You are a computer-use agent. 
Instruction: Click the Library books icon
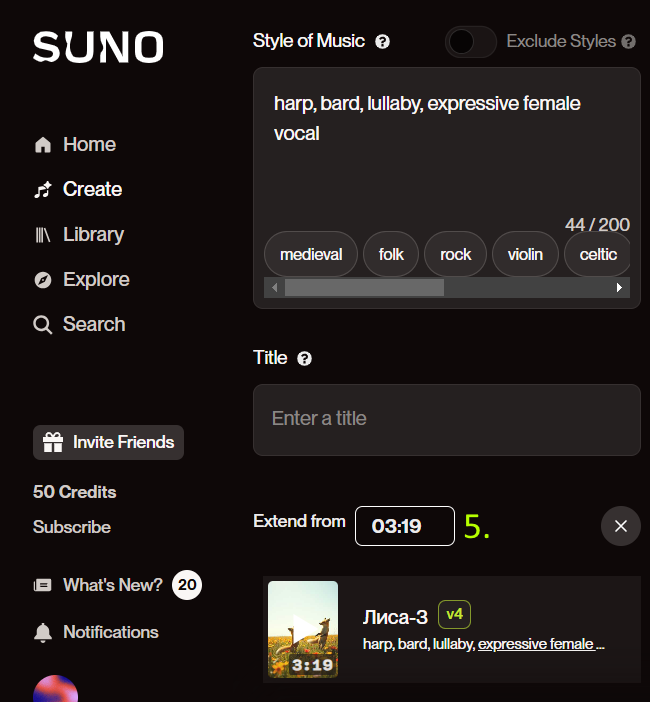(x=43, y=235)
